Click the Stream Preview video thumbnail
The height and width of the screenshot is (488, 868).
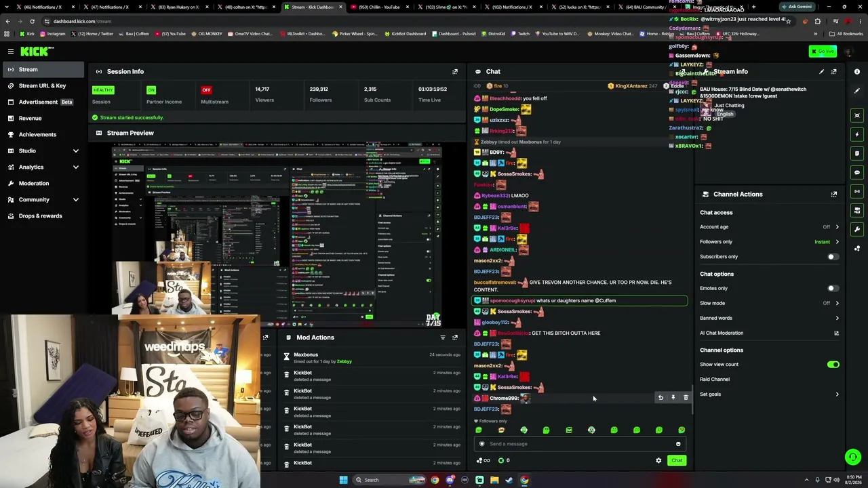coord(277,234)
